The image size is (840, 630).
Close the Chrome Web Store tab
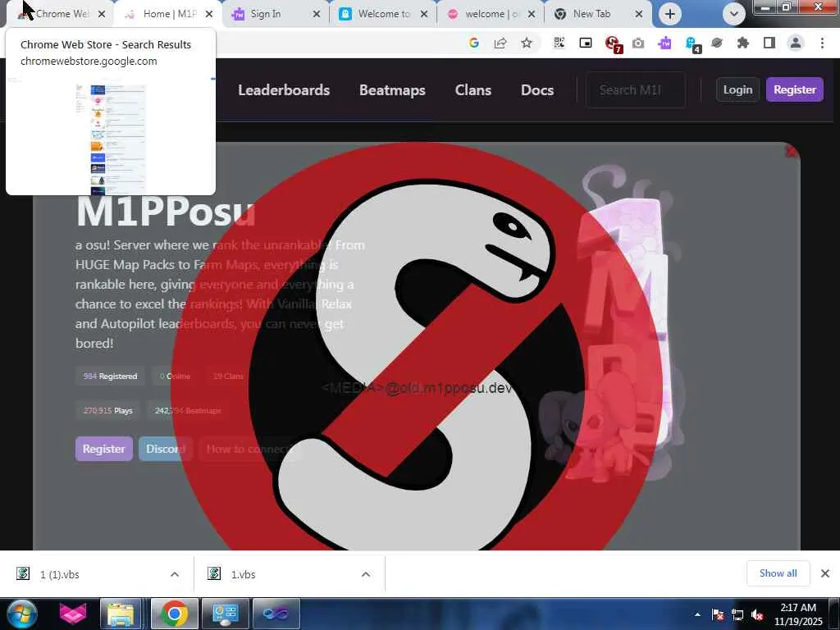(x=102, y=14)
